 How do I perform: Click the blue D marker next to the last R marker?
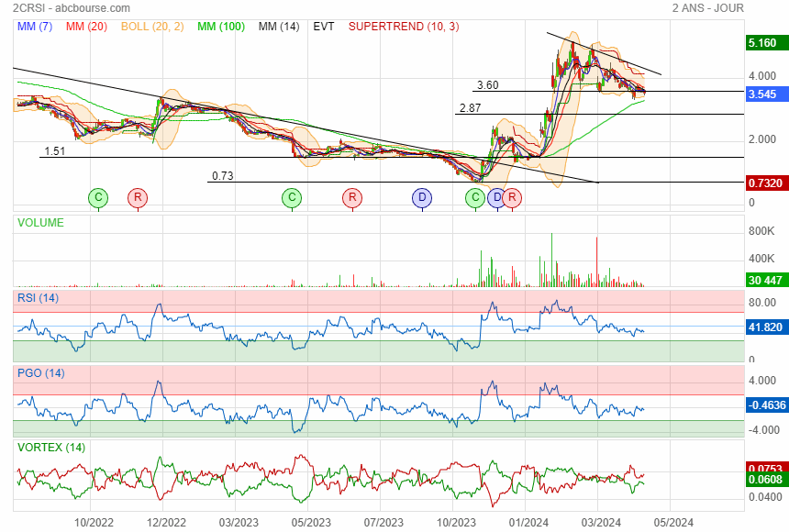(x=495, y=197)
